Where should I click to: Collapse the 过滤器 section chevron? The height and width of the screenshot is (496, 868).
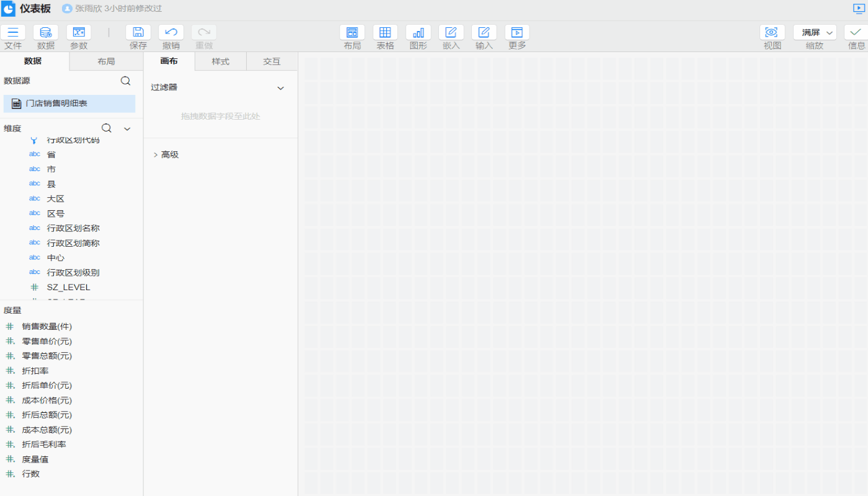click(280, 88)
